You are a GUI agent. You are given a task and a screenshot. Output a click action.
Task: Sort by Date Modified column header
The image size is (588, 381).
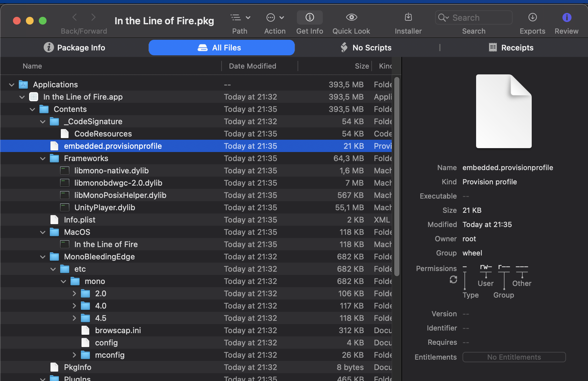tap(252, 66)
